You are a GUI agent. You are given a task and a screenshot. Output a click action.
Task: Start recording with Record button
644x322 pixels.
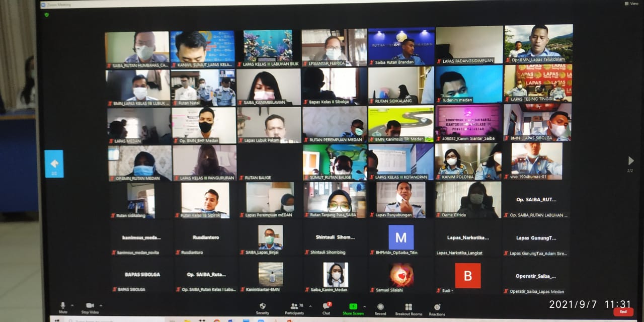pos(380,308)
